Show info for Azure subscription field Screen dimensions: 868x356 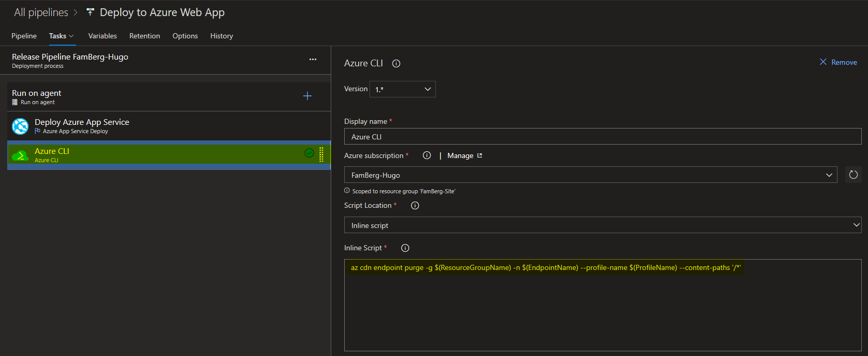pos(427,155)
